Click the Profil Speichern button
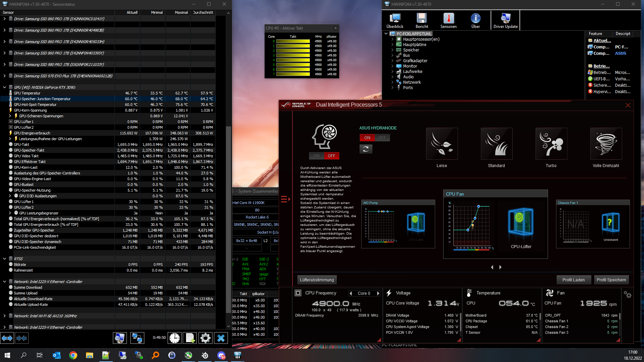 pos(611,280)
